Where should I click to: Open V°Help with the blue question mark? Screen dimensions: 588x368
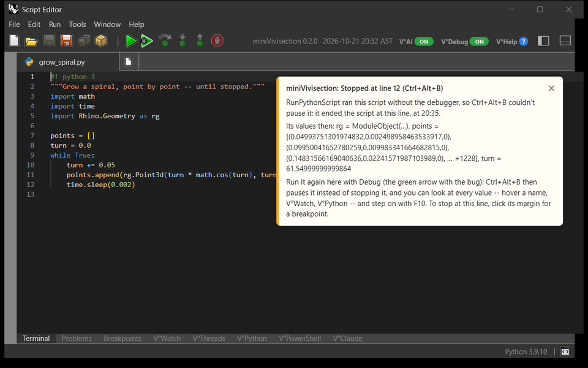point(524,42)
